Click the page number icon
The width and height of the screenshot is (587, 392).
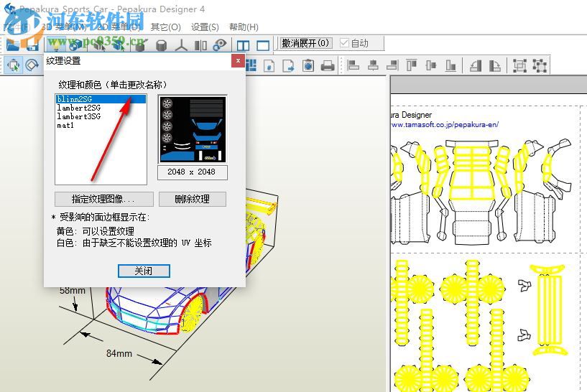269,66
